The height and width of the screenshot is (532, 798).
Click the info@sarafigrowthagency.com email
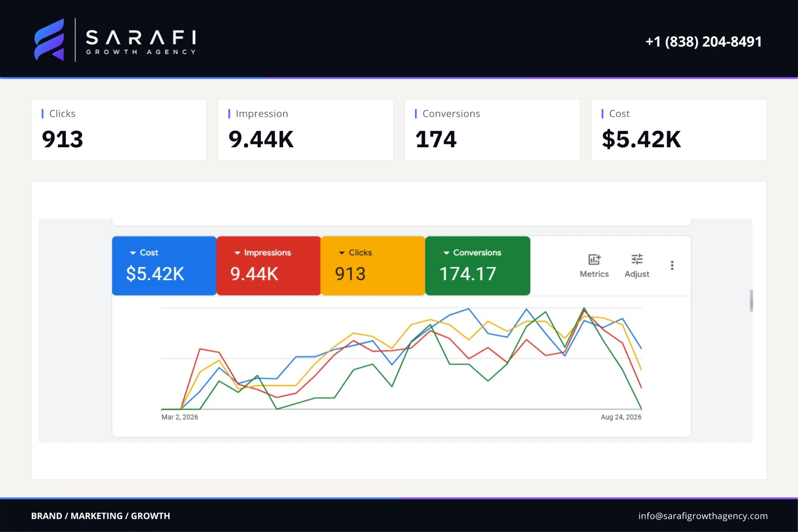pyautogui.click(x=703, y=516)
